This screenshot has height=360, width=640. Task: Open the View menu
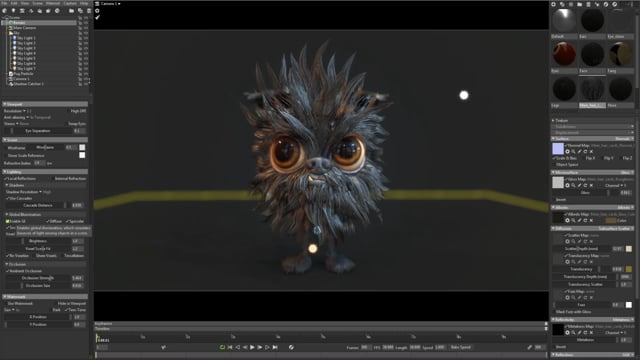pyautogui.click(x=25, y=3)
